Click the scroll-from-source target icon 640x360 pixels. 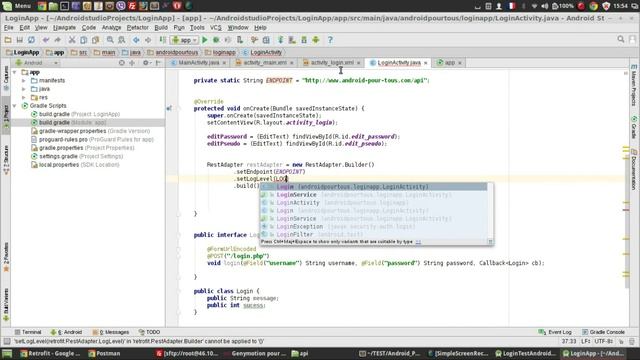pyautogui.click(x=122, y=63)
